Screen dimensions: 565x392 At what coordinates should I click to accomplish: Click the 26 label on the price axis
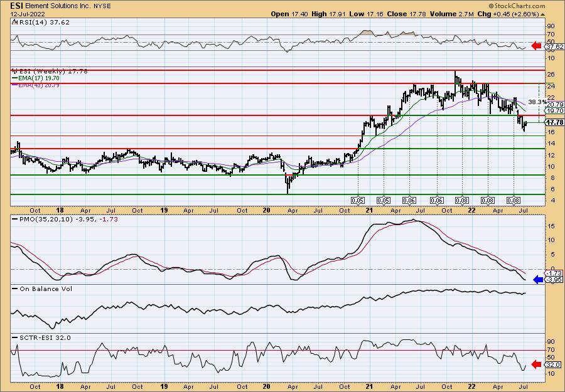(x=551, y=75)
